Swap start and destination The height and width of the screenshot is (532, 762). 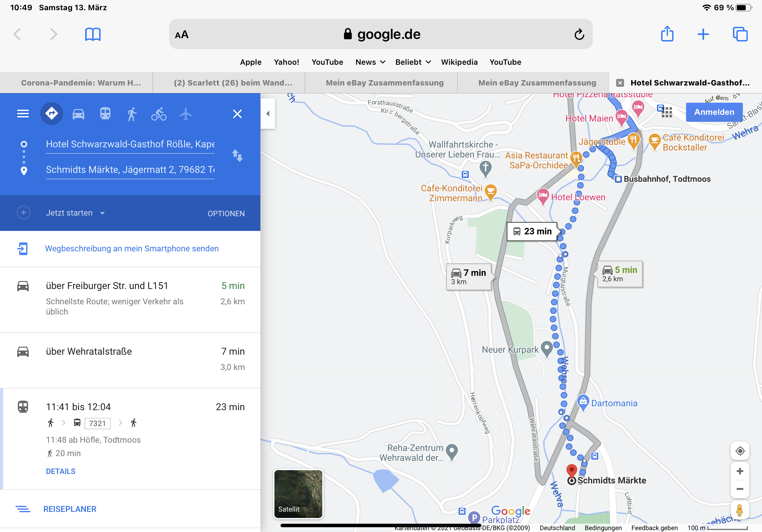(237, 155)
